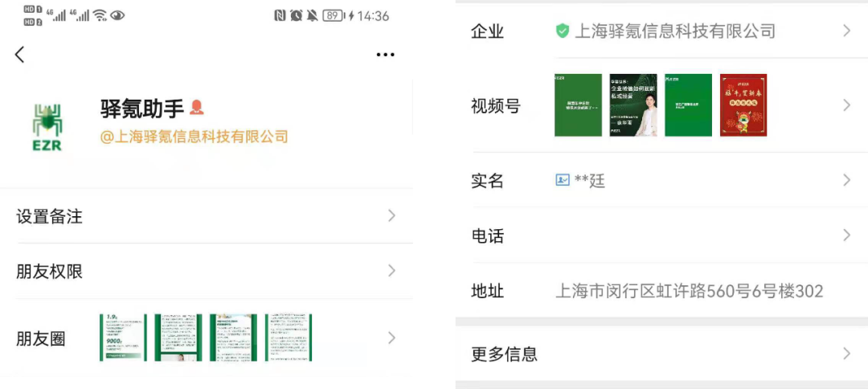Open first green 视频号 video thumbnail
This screenshot has height=389, width=868.
pos(578,105)
